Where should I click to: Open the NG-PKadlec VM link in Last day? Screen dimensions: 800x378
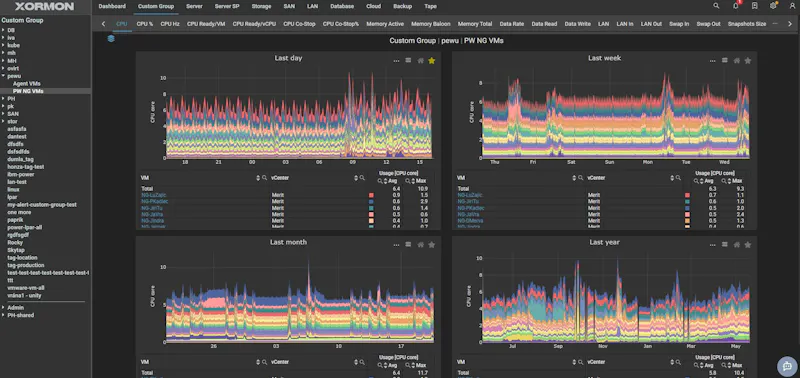tap(155, 201)
